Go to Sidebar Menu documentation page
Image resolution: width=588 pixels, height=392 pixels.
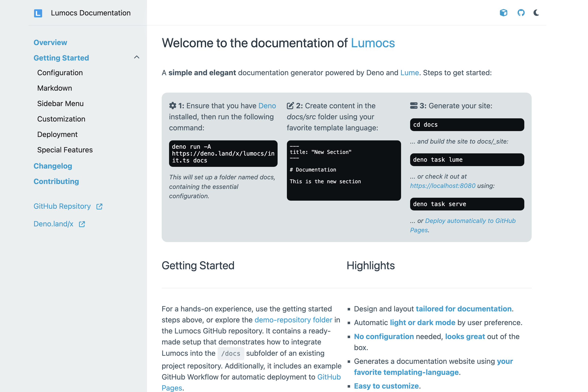(x=61, y=103)
